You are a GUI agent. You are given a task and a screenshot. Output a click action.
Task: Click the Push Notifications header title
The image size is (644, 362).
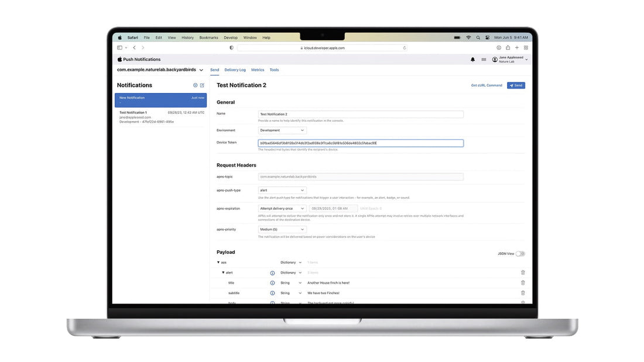pyautogui.click(x=142, y=60)
